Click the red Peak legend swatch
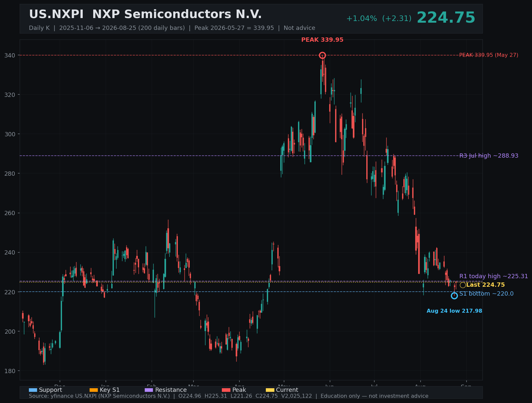The image size is (532, 403). pos(226,390)
